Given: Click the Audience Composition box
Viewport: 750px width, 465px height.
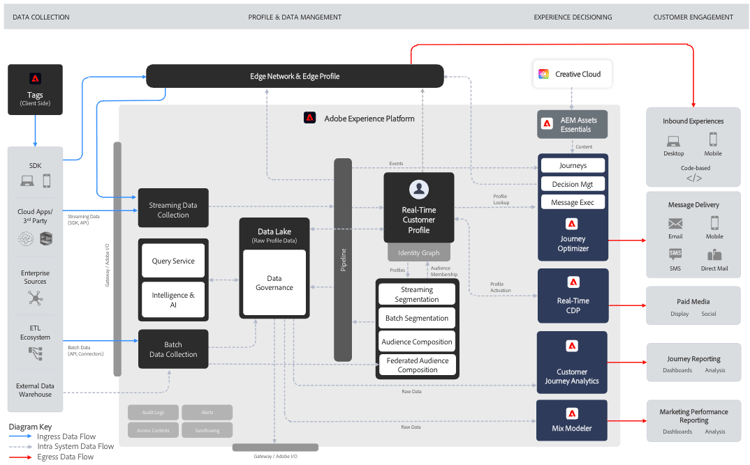Looking at the screenshot, I should pos(417,342).
